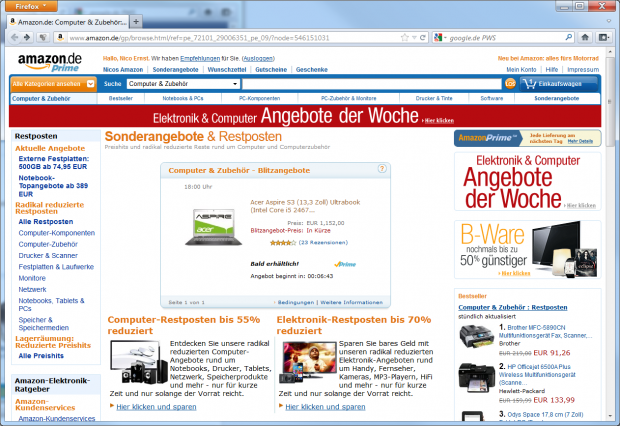Open Empfehlungen link in greeting
This screenshot has width=620, height=426.
click(x=200, y=59)
